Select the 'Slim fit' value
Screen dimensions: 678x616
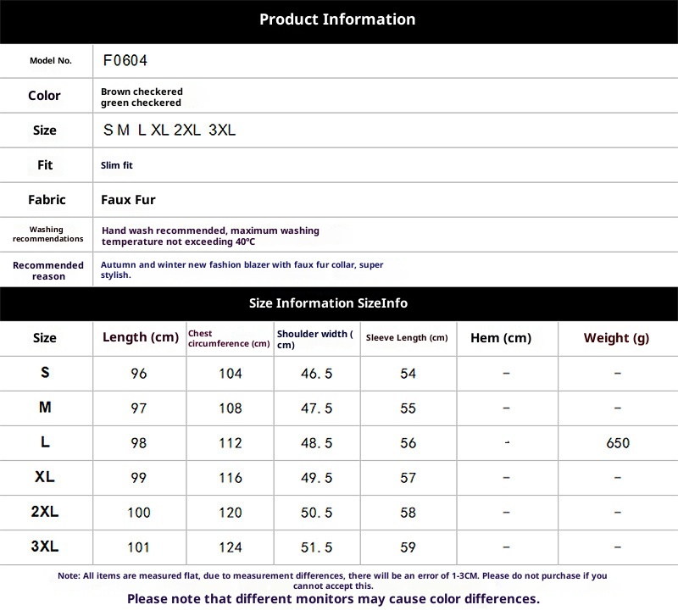point(117,165)
